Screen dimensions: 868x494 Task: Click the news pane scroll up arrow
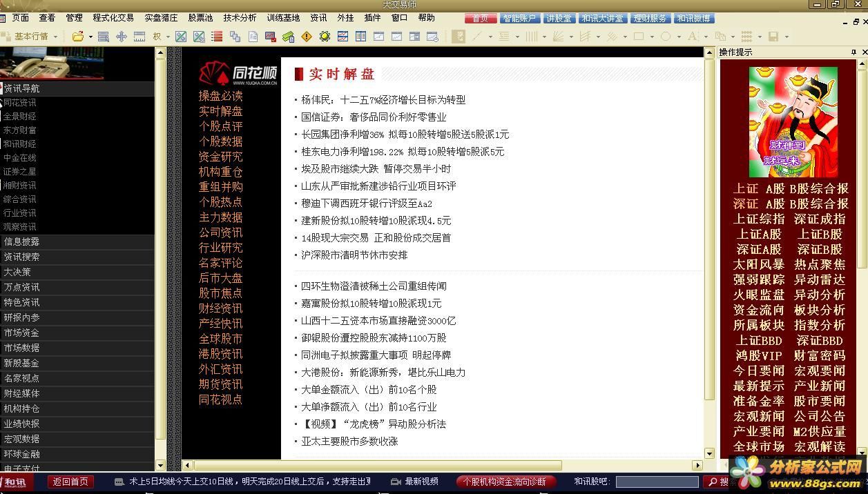[x=709, y=52]
